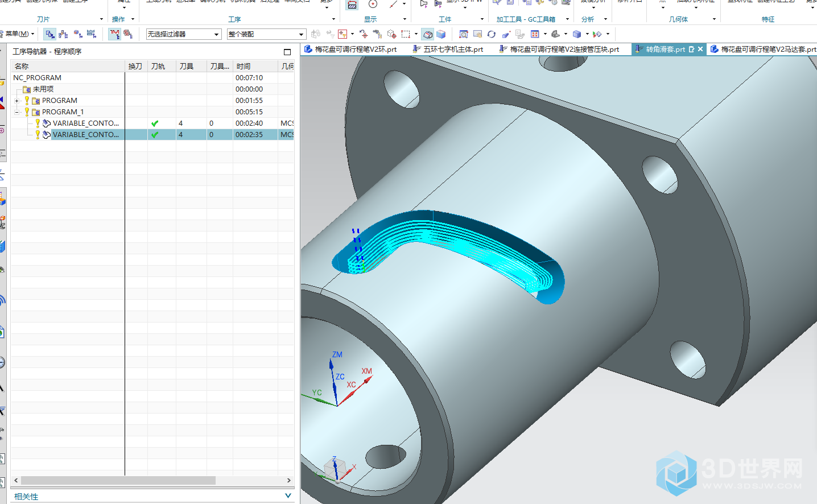Click the Fit view icon
This screenshot has width=817, height=504.
pos(464,34)
